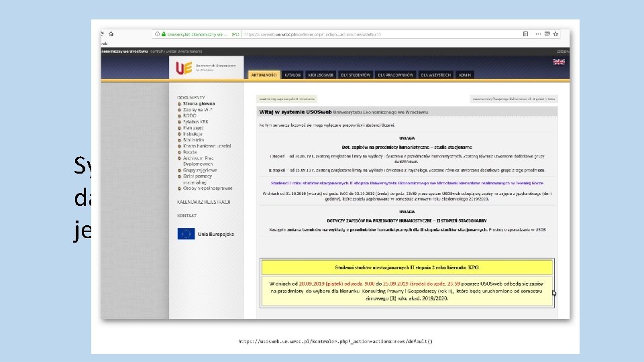Open the MÓJ USOSWEB tab
This screenshot has height=362, width=644.
[321, 75]
